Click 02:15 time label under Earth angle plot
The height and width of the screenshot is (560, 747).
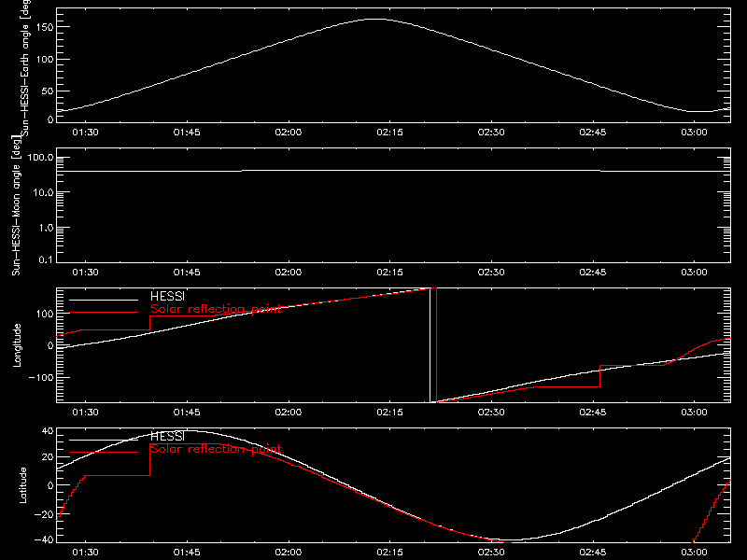pos(389,132)
